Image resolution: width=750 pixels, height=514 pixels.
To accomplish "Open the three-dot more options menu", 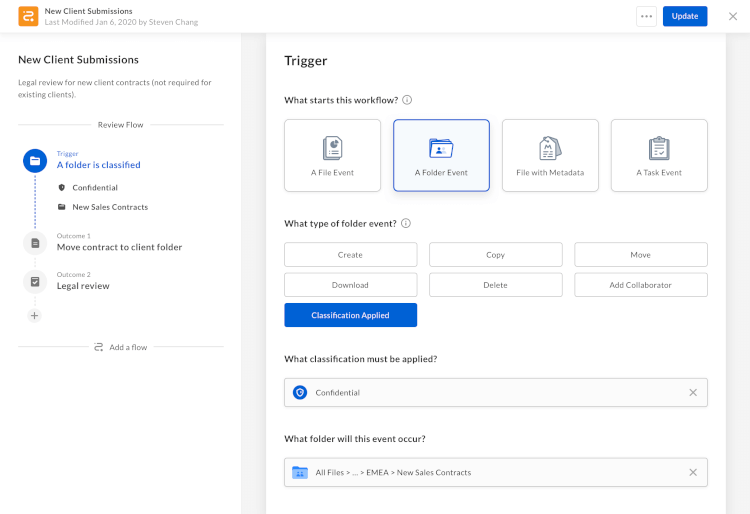I will click(x=647, y=16).
